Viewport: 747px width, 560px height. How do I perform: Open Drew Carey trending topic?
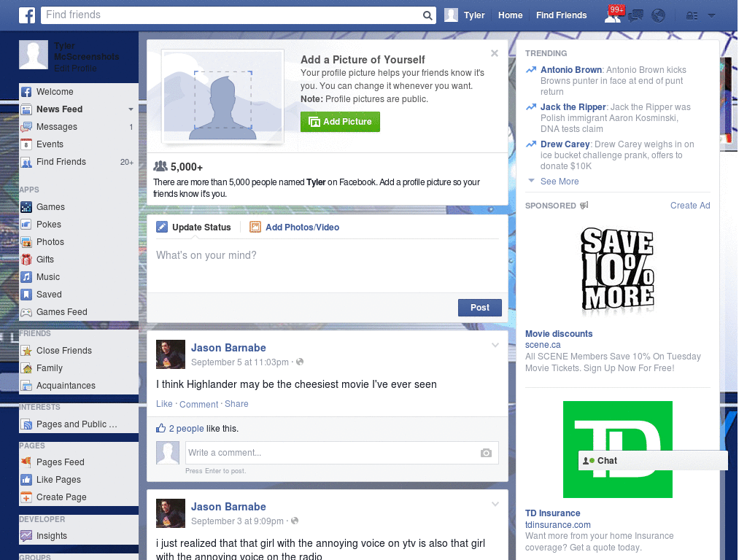pyautogui.click(x=565, y=144)
